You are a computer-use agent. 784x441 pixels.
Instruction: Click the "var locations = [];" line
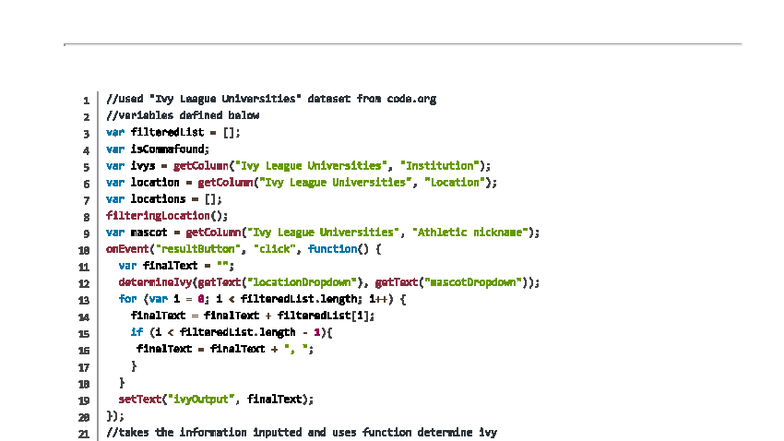click(x=164, y=199)
